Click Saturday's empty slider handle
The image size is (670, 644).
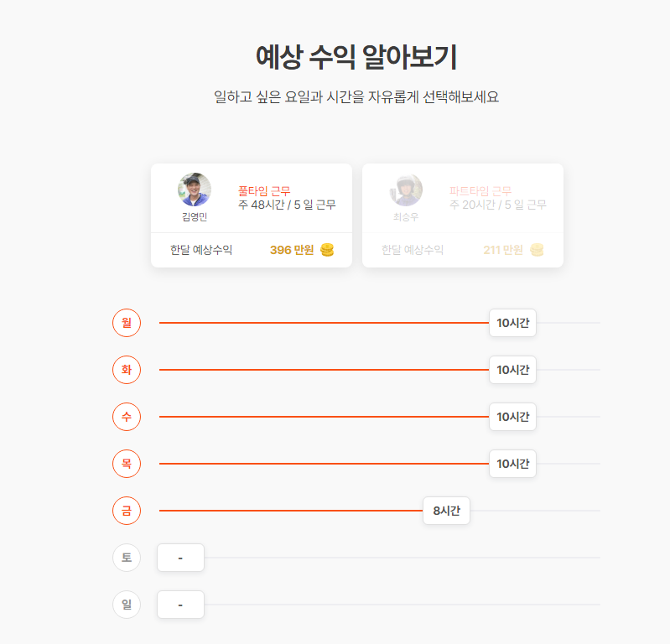pyautogui.click(x=181, y=558)
